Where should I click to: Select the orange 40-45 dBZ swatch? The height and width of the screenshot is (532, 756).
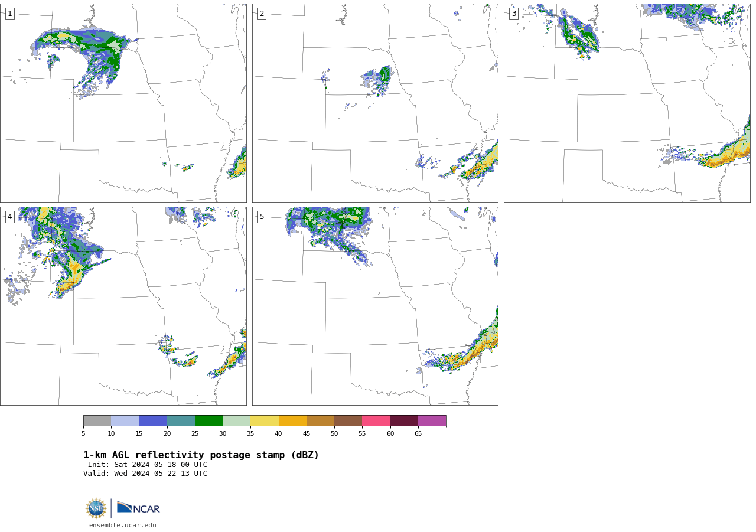click(x=292, y=420)
